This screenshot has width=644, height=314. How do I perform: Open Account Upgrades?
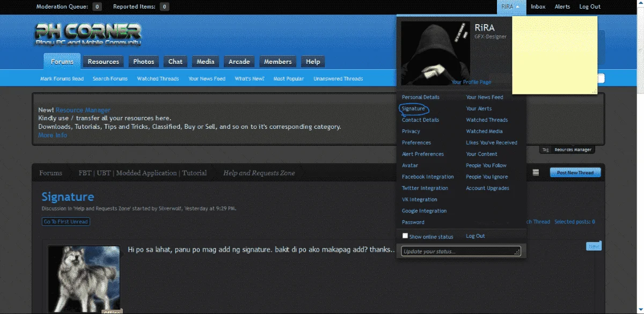[x=487, y=188]
